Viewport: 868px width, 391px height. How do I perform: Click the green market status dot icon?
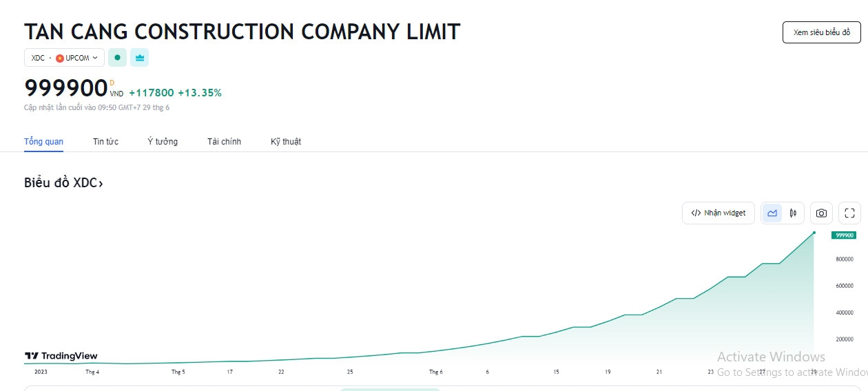pyautogui.click(x=117, y=58)
